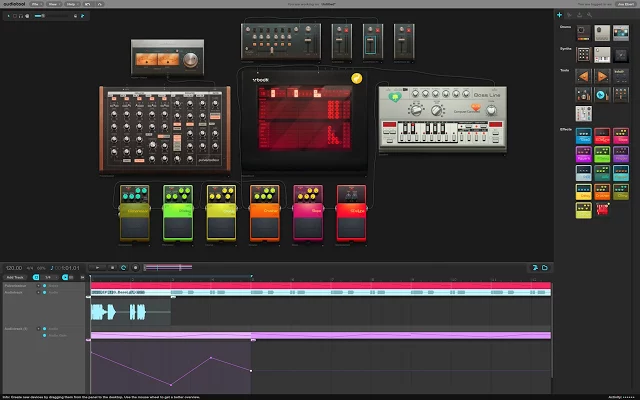640x400 pixels.
Task: Toggle the snap button beside Add Track
Action: [x=36, y=277]
